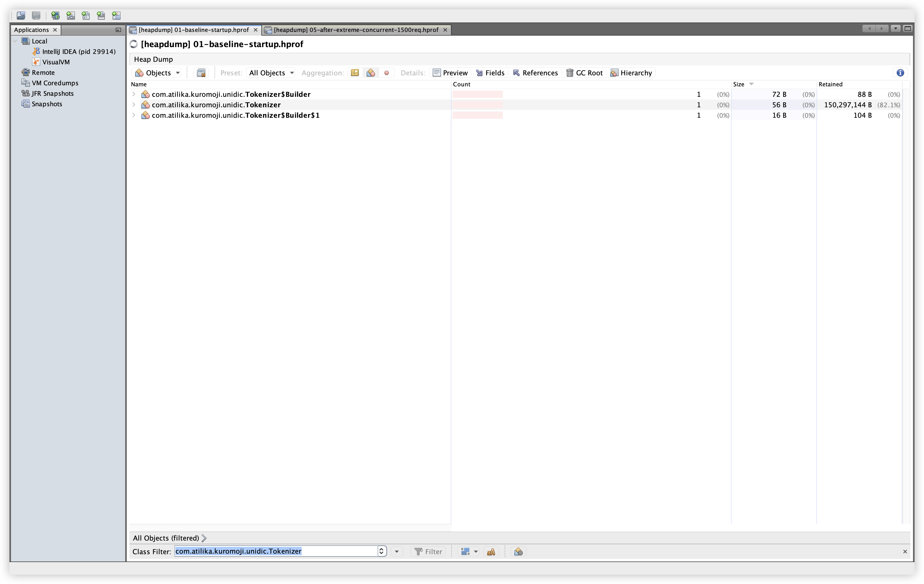Viewport: 924px width, 584px height.
Task: Click the VisualVM application icon in tree
Action: coord(36,62)
